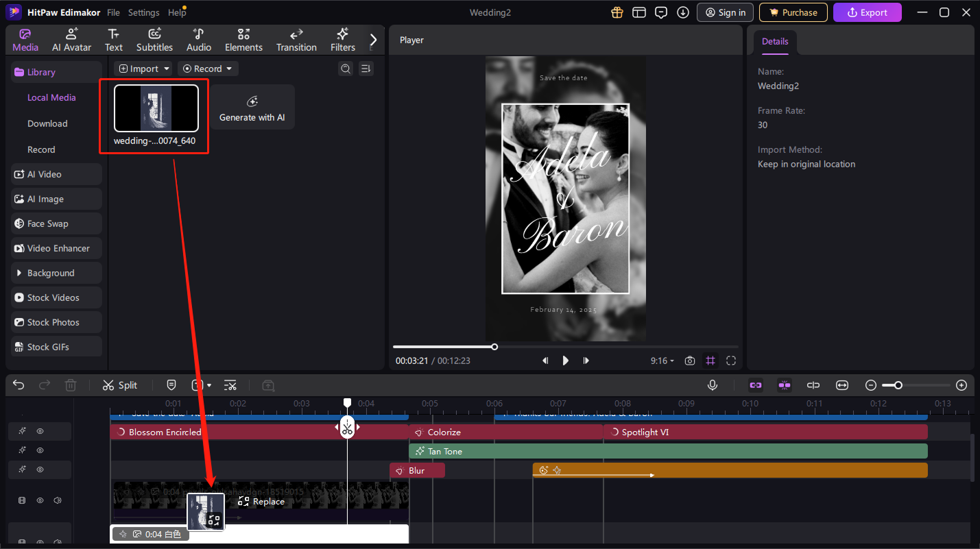980x549 pixels.
Task: Click Sign in
Action: pyautogui.click(x=725, y=12)
